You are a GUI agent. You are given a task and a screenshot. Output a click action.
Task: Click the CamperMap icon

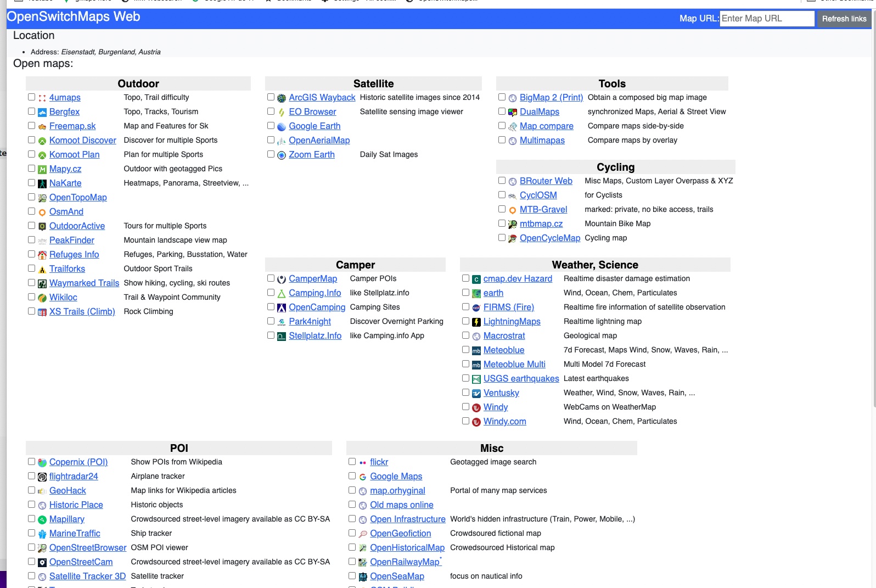click(x=282, y=279)
